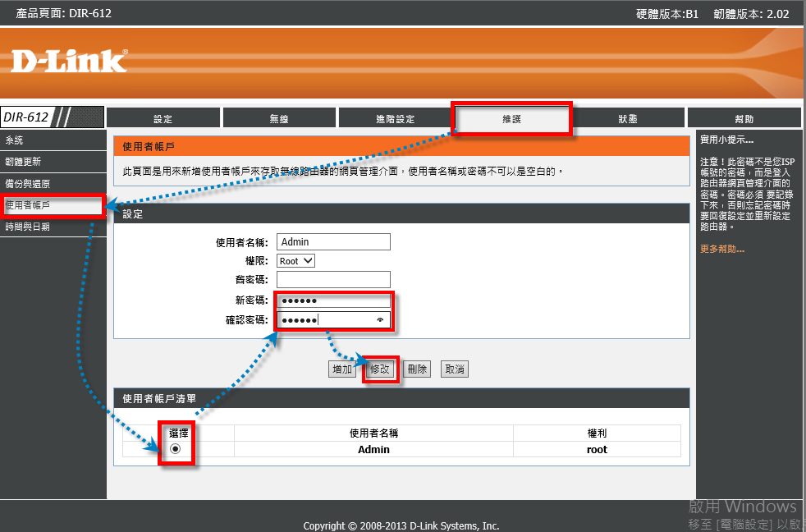Open the 設定 tab
806x532 pixels.
coord(163,118)
